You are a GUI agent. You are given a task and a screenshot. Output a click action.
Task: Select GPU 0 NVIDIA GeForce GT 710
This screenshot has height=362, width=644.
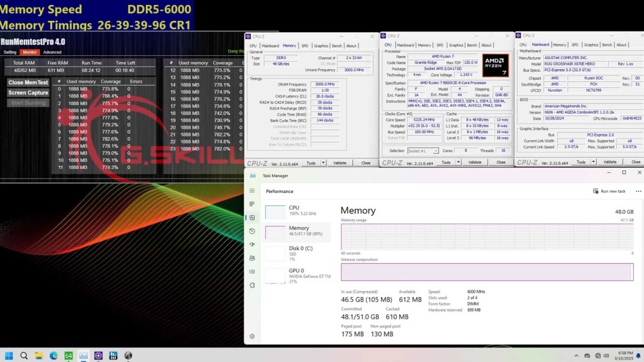pyautogui.click(x=297, y=275)
